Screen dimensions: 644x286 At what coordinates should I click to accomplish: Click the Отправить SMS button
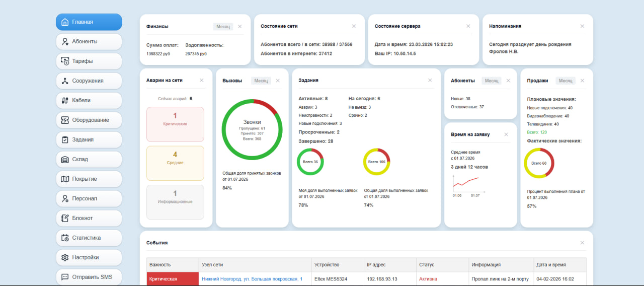coord(89,277)
